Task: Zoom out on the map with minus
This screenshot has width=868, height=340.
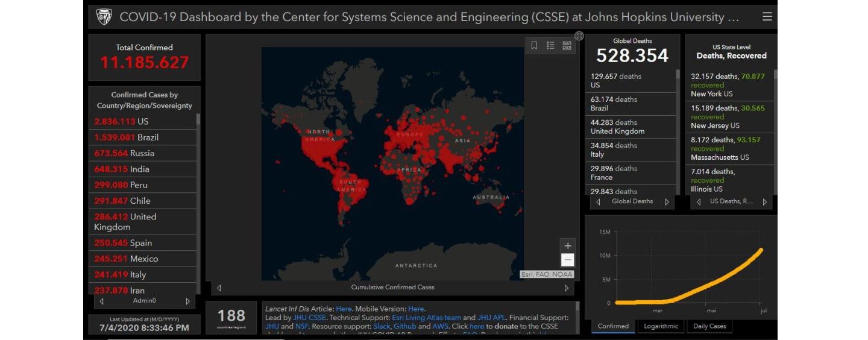Action: click(567, 260)
